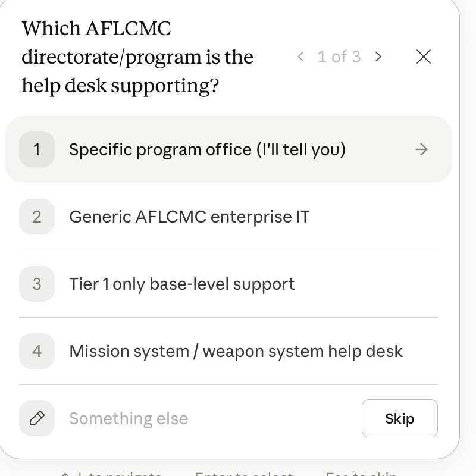The width and height of the screenshot is (476, 476).
Task: Click the number 3 badge
Action: [x=37, y=284]
